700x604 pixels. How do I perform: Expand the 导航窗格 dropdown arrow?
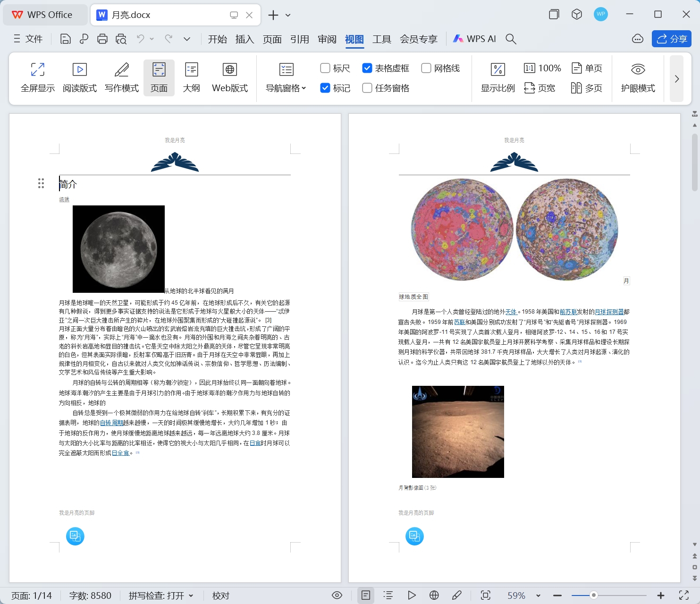pos(304,88)
